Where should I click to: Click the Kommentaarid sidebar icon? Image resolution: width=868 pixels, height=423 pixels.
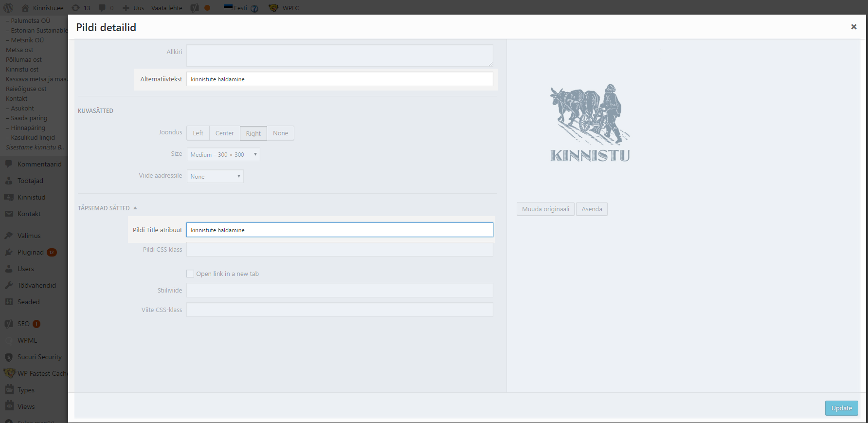(9, 164)
